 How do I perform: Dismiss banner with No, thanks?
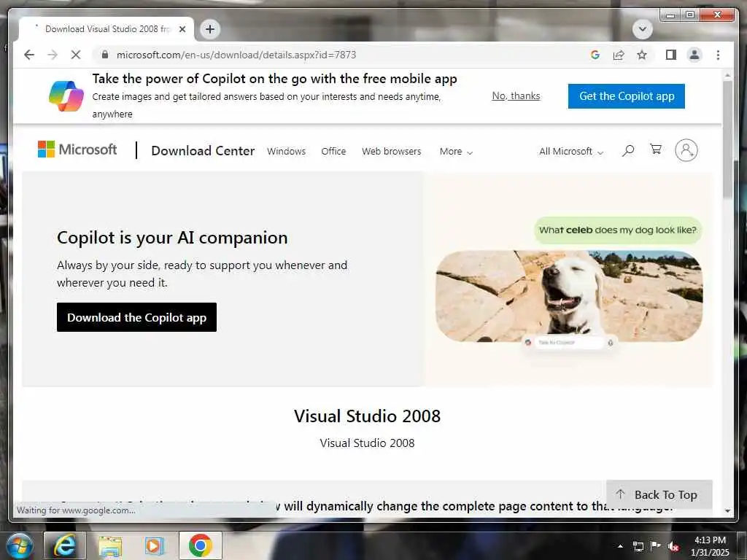[516, 96]
